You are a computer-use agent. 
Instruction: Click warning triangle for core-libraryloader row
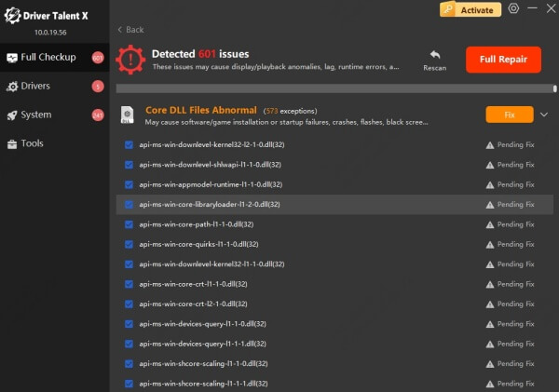[490, 205]
